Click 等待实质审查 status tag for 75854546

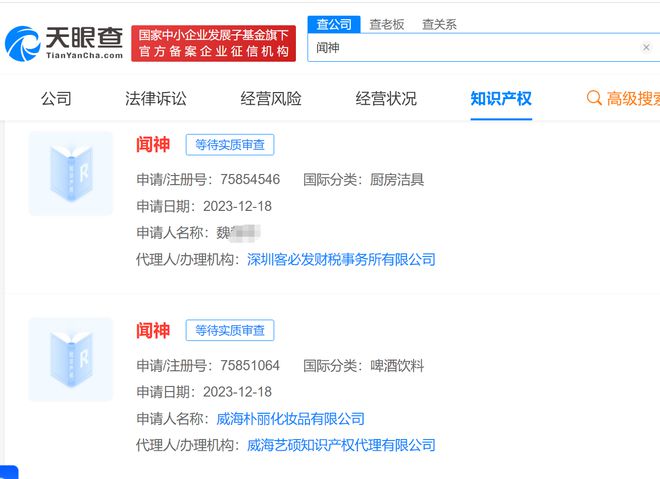click(230, 145)
